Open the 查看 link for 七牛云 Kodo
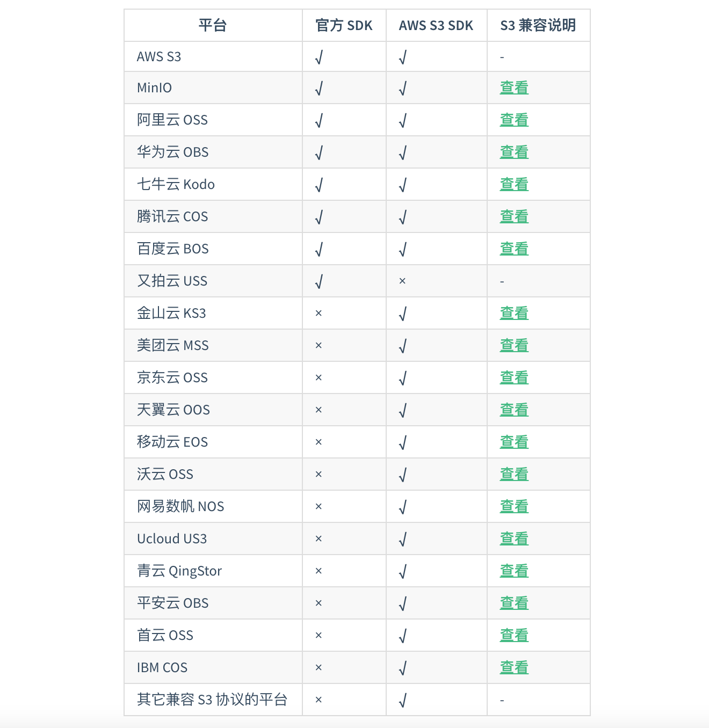The image size is (709, 728). tap(514, 184)
